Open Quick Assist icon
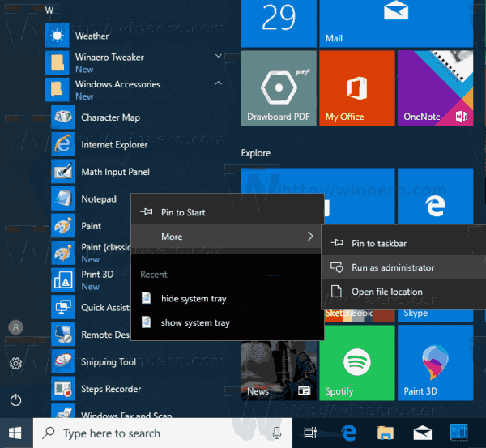Image resolution: width=486 pixels, height=448 pixels. pos(63,307)
